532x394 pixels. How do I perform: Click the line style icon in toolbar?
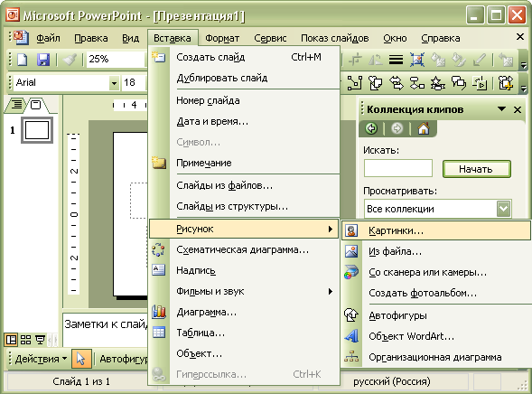[x=396, y=60]
